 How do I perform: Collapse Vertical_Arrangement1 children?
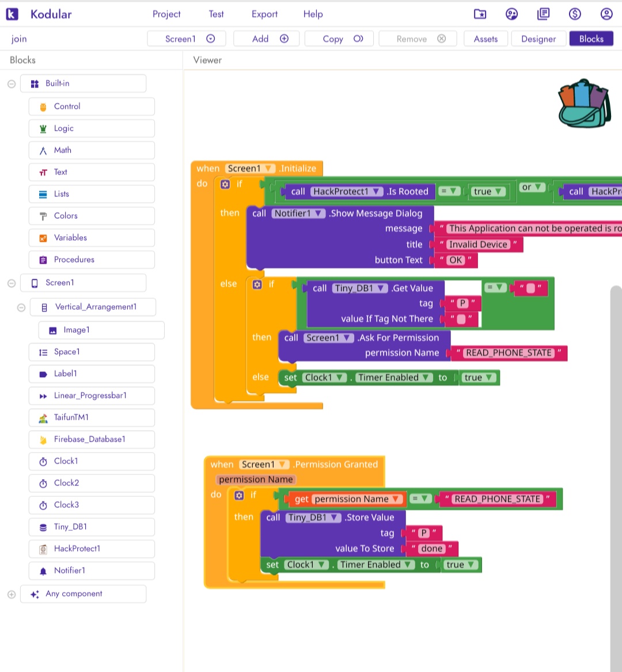(21, 307)
